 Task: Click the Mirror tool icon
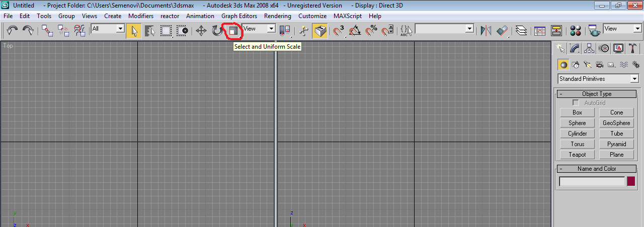pyautogui.click(x=486, y=31)
